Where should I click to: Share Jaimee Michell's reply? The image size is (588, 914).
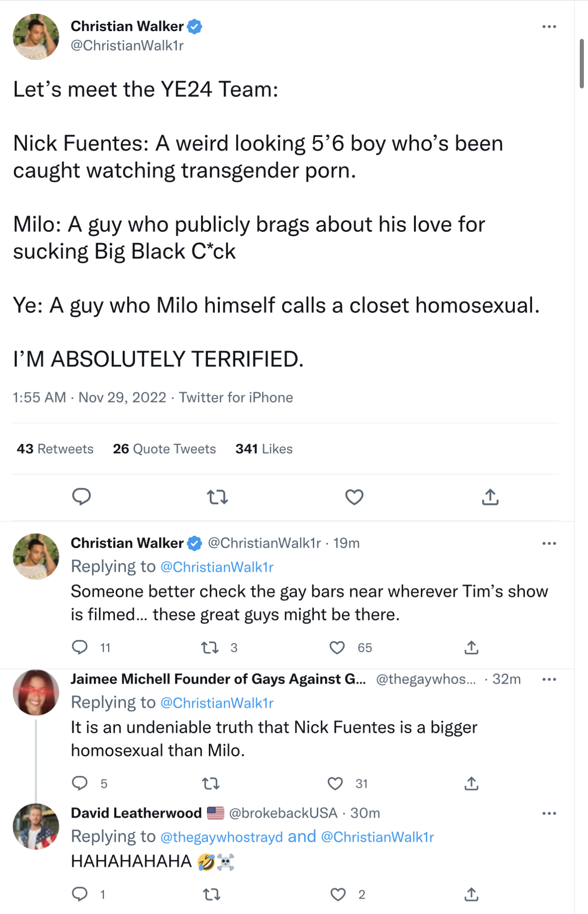click(x=471, y=783)
